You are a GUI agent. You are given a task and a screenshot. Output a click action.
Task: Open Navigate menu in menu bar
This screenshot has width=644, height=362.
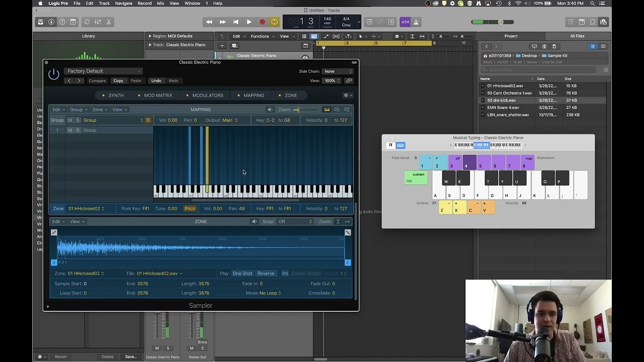(x=123, y=4)
